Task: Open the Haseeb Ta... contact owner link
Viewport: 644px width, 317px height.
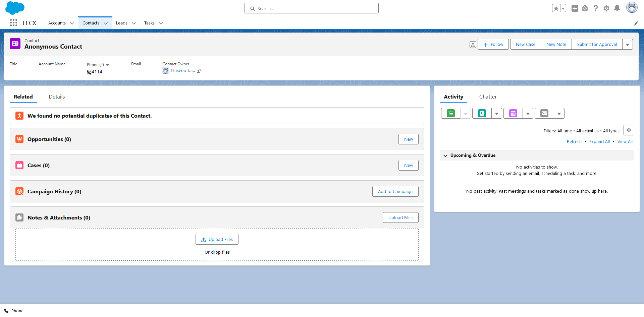Action: (x=182, y=71)
